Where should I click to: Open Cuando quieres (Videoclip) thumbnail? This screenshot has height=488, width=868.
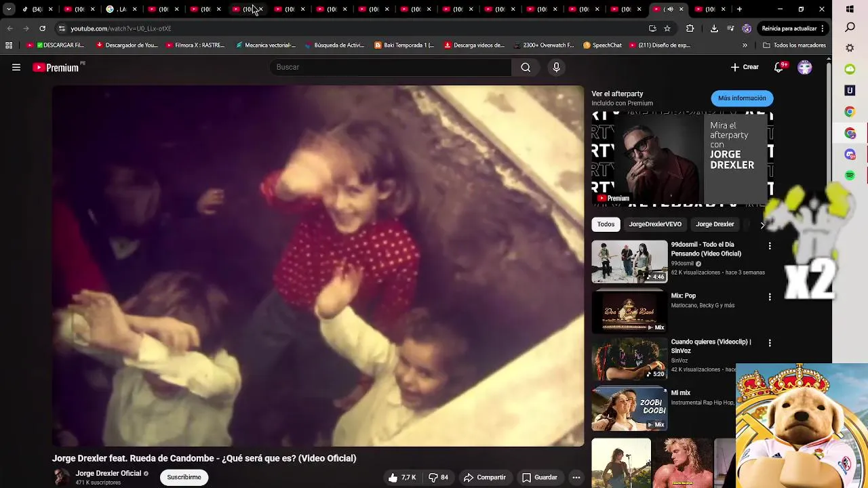coord(629,359)
